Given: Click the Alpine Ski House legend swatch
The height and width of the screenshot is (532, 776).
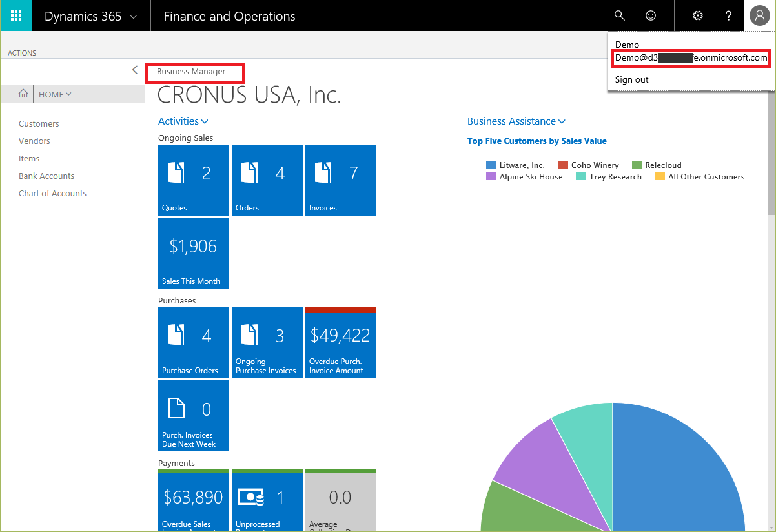Looking at the screenshot, I should coord(491,176).
